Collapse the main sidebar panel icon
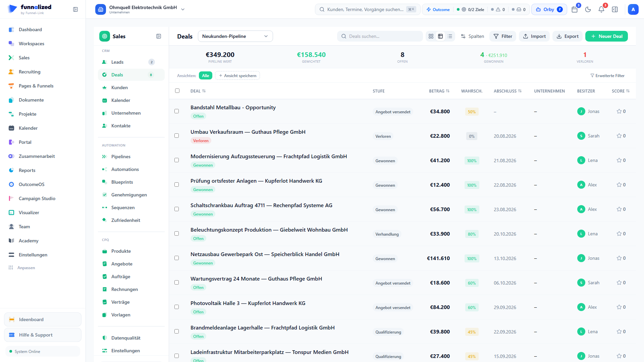 coord(75,9)
